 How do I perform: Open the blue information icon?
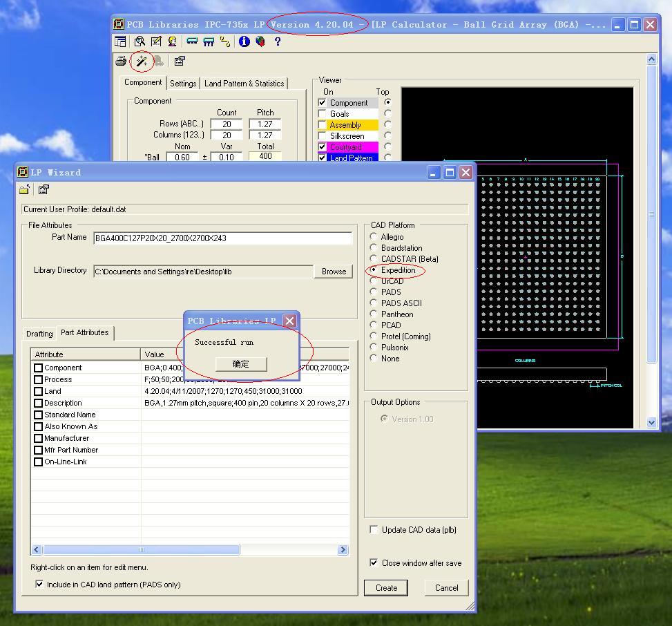tap(244, 41)
